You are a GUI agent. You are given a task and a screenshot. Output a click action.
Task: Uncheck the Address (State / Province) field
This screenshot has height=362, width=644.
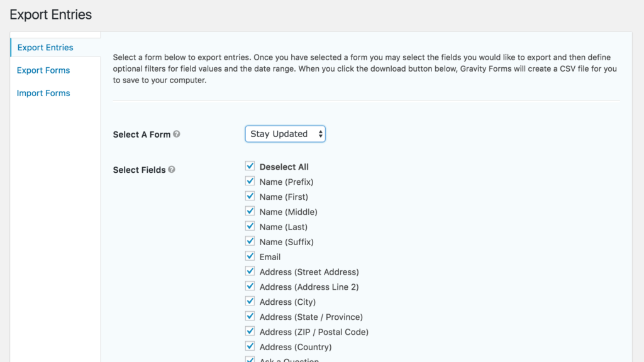[250, 317]
